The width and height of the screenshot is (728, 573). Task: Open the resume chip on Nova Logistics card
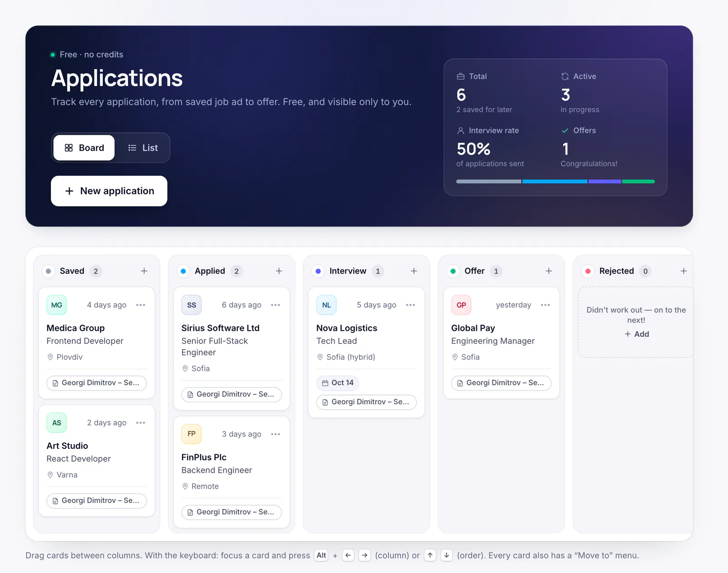tap(366, 402)
